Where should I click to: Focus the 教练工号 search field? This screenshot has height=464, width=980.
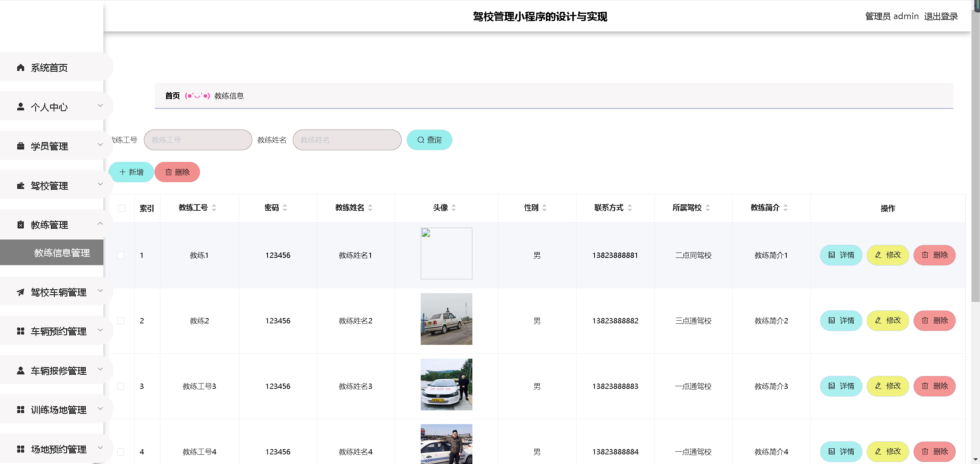coord(198,140)
